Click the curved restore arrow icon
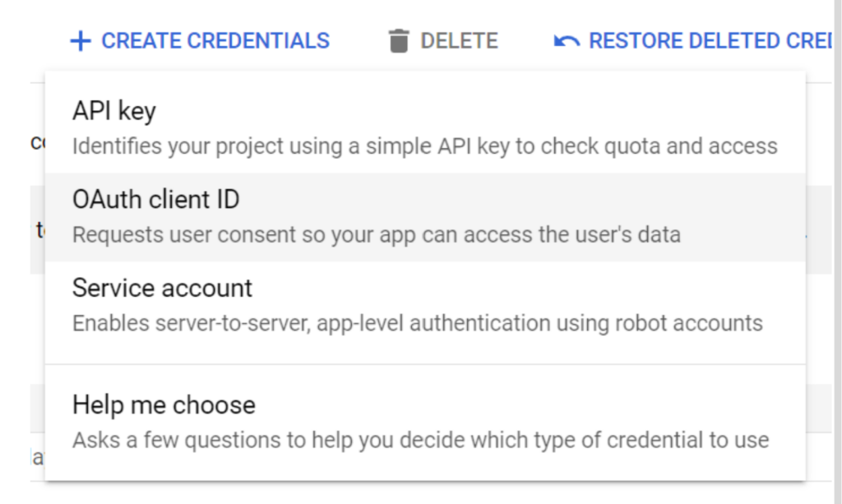This screenshot has height=504, width=842. tap(567, 41)
